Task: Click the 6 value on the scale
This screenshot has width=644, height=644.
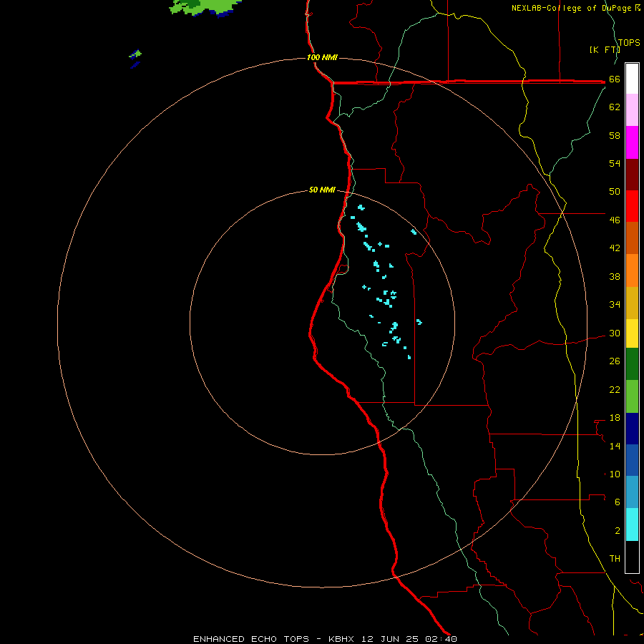Action: point(617,502)
